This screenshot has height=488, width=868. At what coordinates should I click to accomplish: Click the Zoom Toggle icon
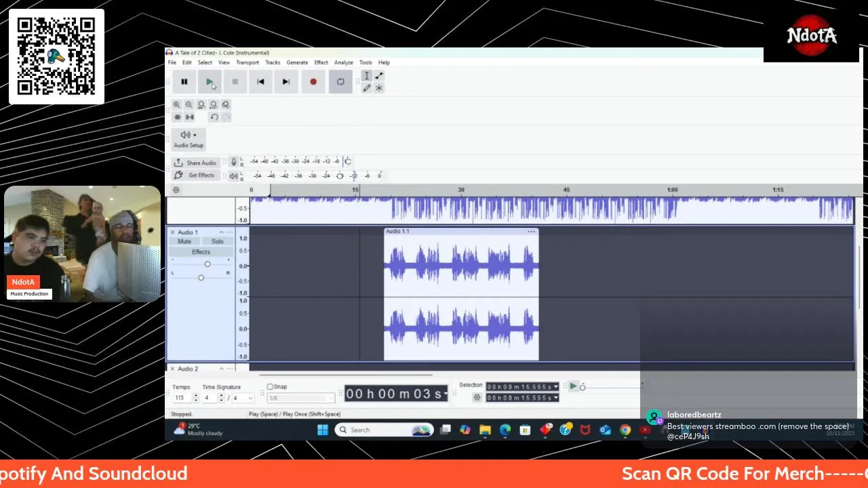(226, 105)
